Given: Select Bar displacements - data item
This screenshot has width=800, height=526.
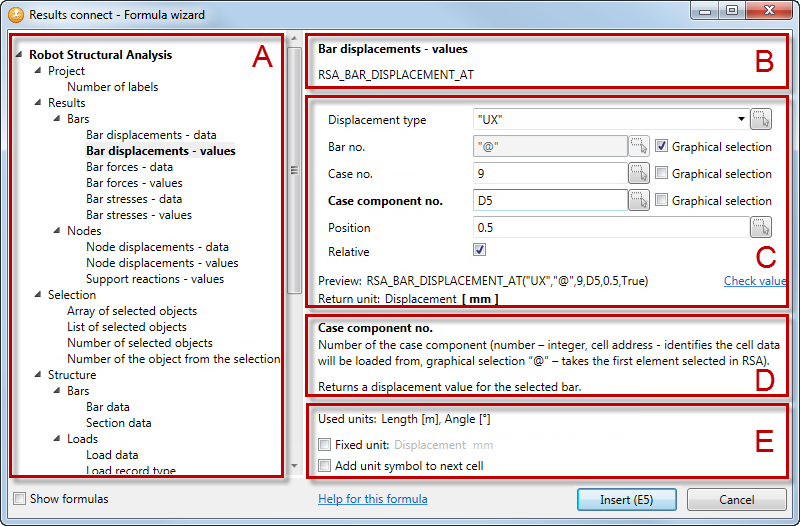Looking at the screenshot, I should [151, 135].
